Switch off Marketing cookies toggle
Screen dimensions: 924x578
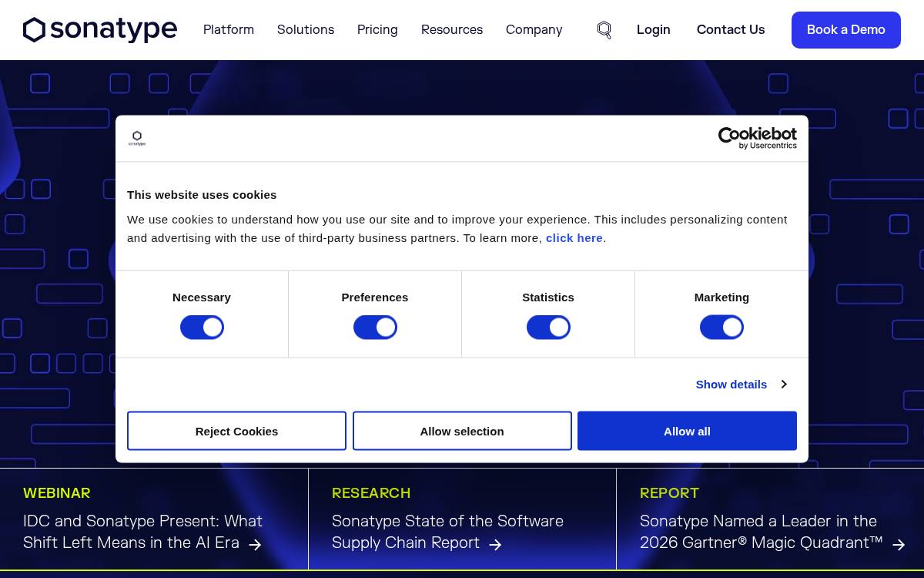pos(721,328)
